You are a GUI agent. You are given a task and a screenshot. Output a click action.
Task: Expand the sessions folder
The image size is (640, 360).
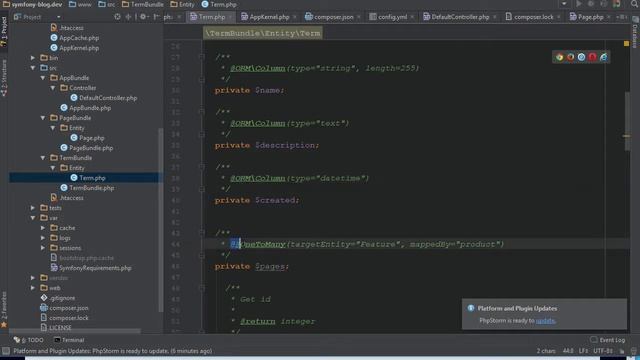(43, 248)
